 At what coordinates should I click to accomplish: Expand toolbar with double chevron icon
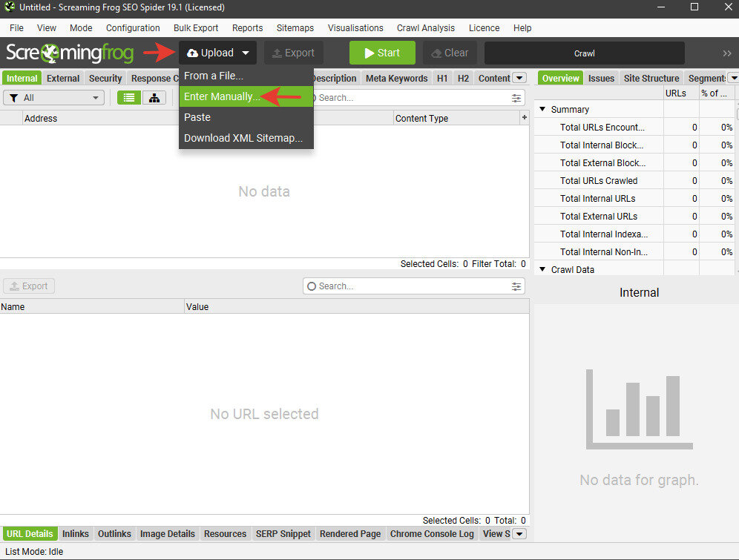(x=726, y=53)
